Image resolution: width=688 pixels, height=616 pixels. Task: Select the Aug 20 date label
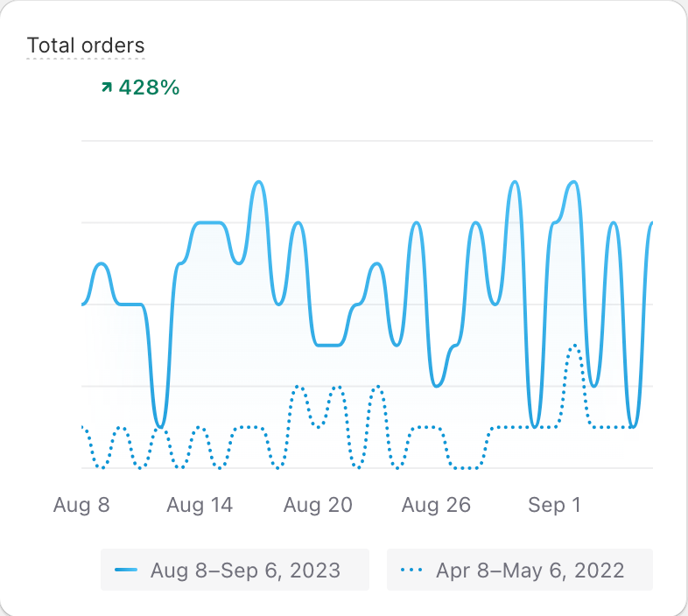coord(318,505)
